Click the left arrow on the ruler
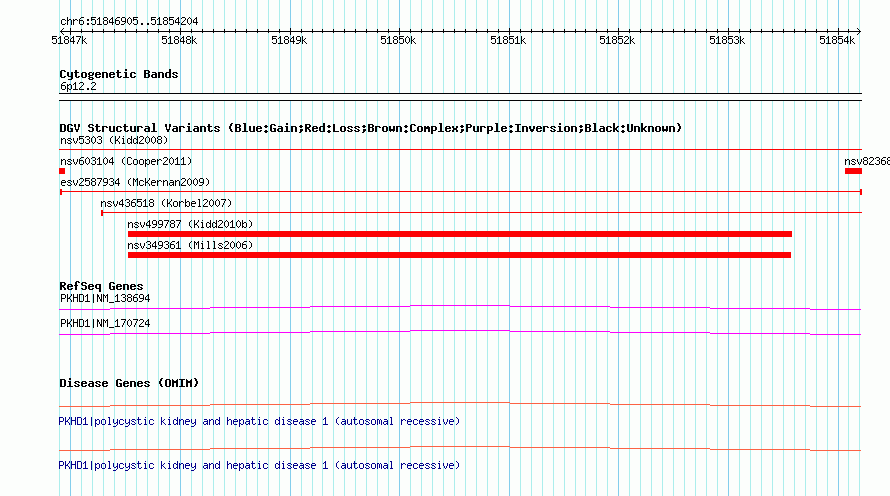This screenshot has width=890, height=496. click(62, 31)
